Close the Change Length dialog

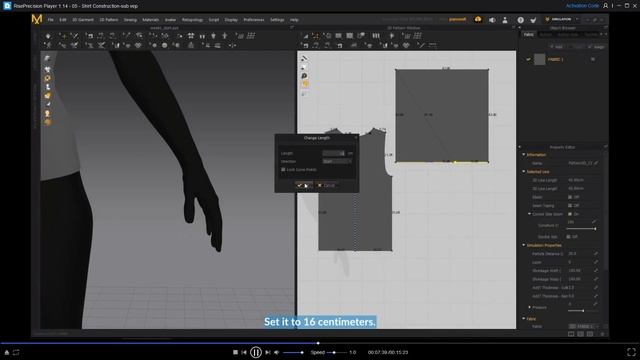click(356, 138)
